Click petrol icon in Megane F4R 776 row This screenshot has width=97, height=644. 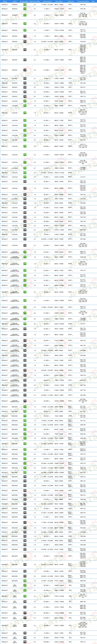25,463
